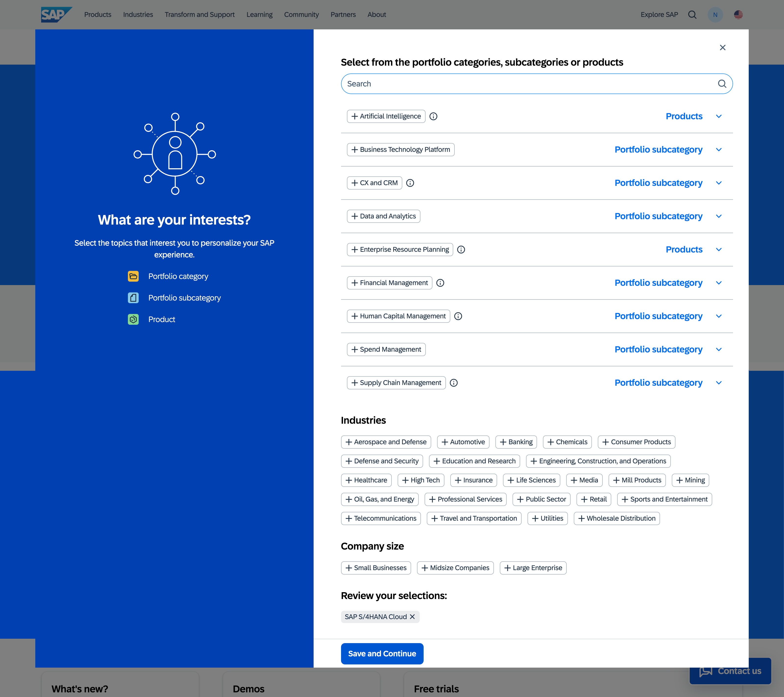Open Transform and Support menu
The image size is (784, 697).
tap(199, 14)
